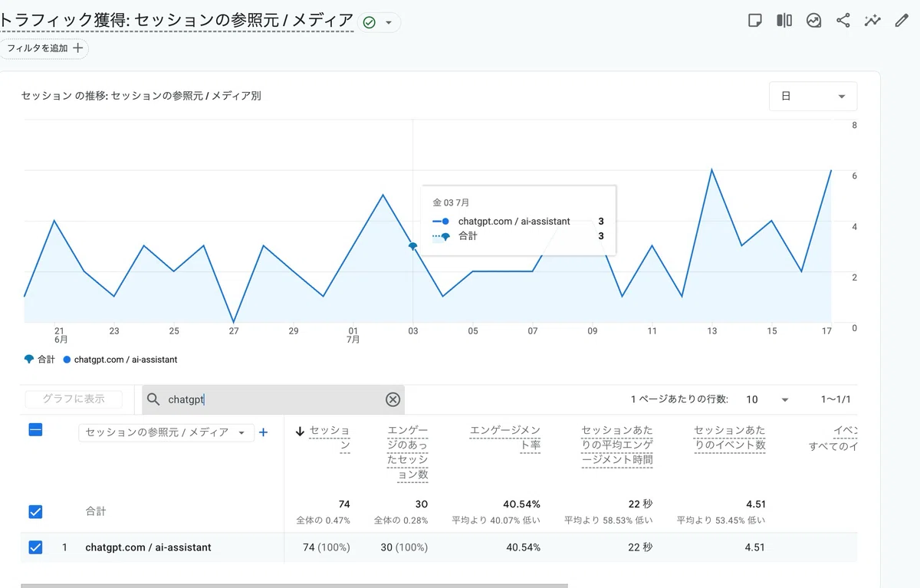Image resolution: width=920 pixels, height=588 pixels.
Task: Click the total 4.51 events value
Action: (x=755, y=504)
